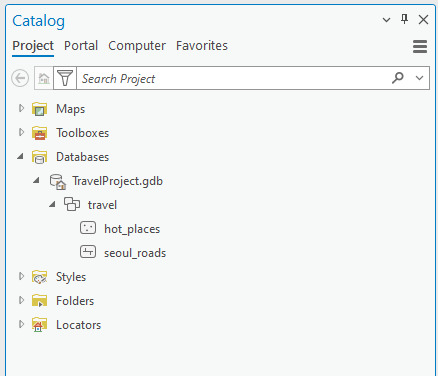Toggle the auto-hide pin icon

[404, 19]
